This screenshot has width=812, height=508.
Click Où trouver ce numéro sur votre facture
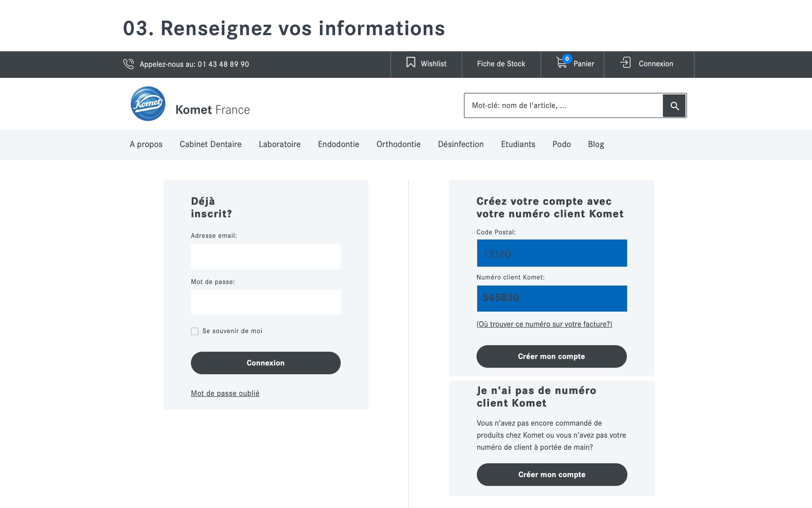[x=544, y=324]
